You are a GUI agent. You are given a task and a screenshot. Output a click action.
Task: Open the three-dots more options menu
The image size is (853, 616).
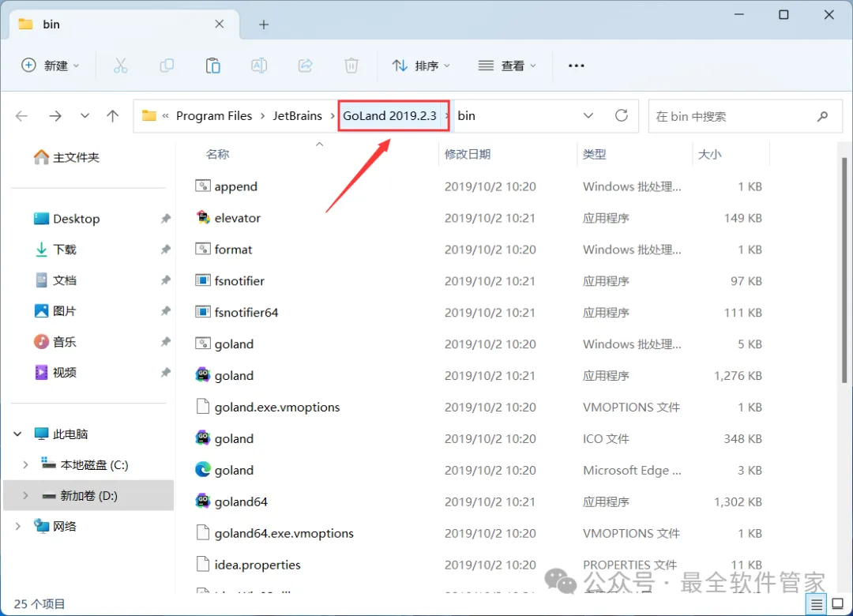pos(576,66)
